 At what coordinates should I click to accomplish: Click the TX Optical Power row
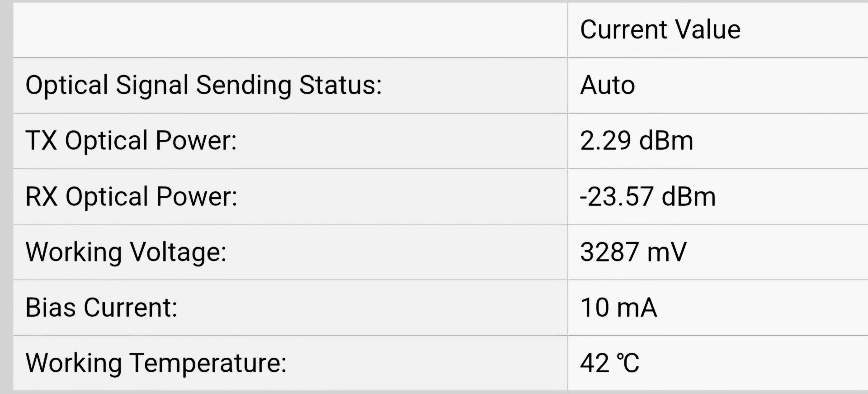click(x=441, y=141)
